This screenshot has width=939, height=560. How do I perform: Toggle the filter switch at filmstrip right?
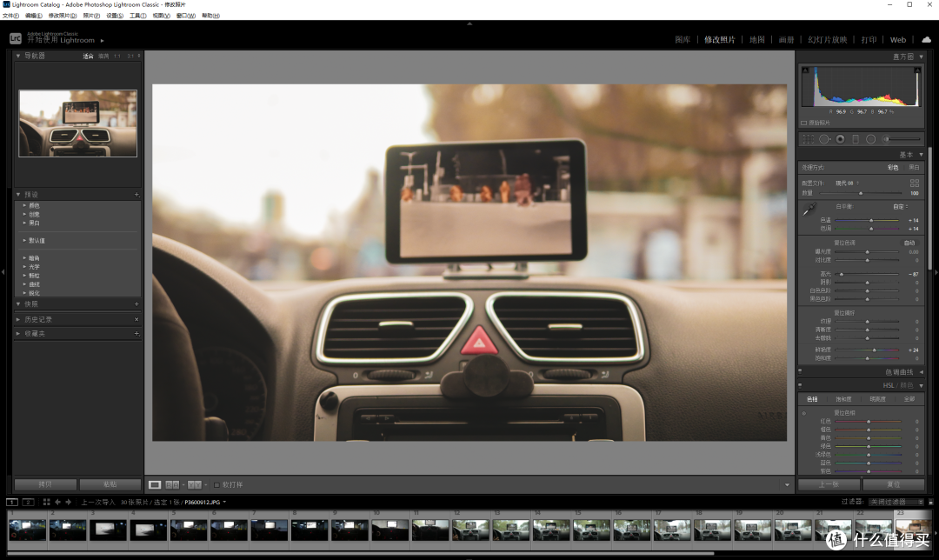930,502
